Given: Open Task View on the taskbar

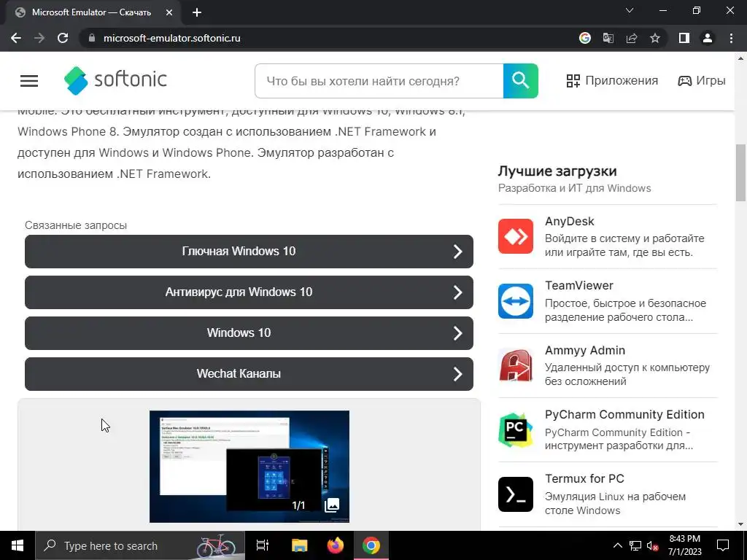Looking at the screenshot, I should [x=263, y=545].
